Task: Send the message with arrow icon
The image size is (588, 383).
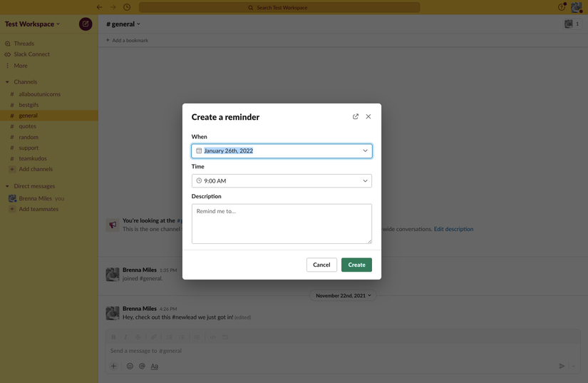Action: click(562, 366)
